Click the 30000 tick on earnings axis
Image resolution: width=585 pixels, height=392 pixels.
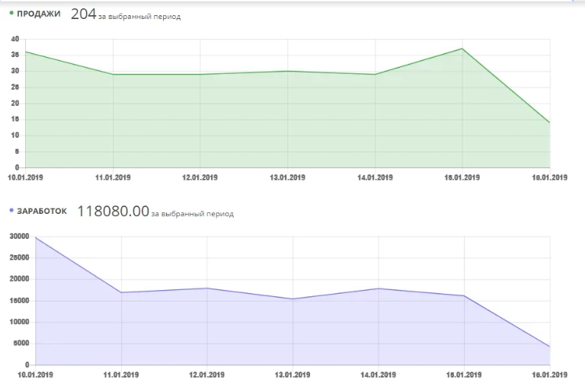[x=19, y=237]
